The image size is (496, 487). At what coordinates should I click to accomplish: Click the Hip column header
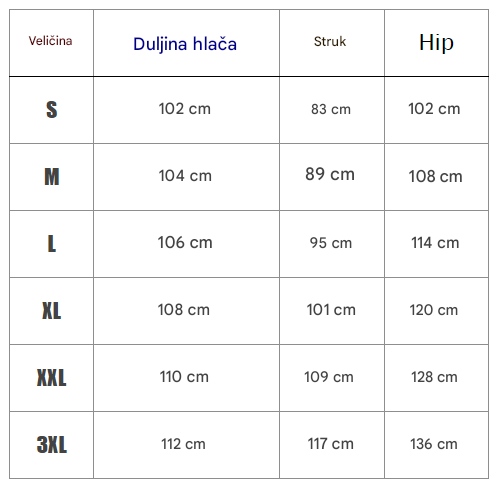[x=436, y=42]
